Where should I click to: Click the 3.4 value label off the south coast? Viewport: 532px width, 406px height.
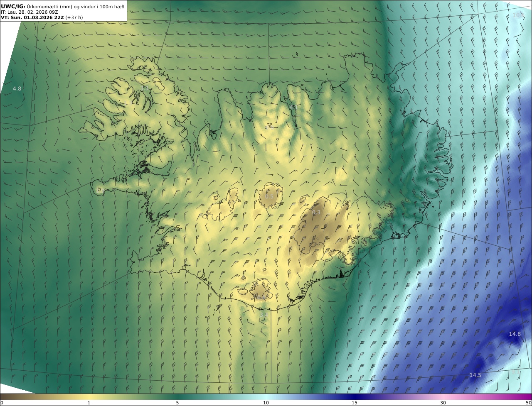point(264,316)
